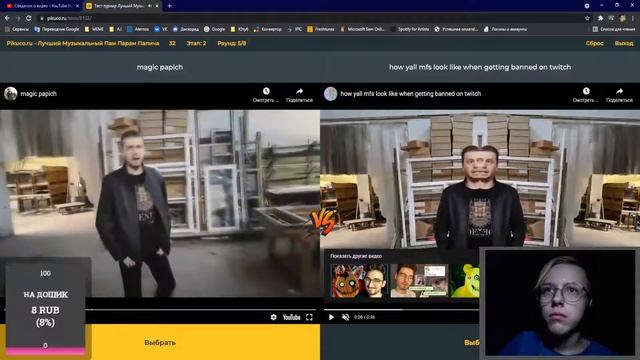Open settings gear in left player
The image size is (640, 360).
[273, 317]
